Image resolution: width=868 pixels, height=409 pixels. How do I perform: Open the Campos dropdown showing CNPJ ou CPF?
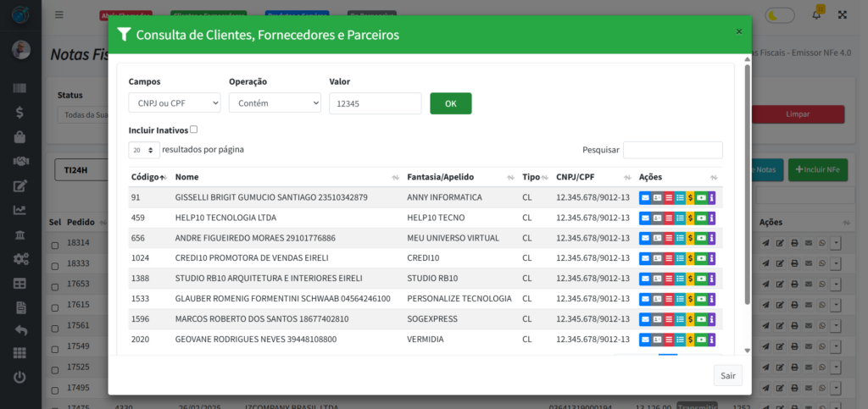click(x=174, y=103)
